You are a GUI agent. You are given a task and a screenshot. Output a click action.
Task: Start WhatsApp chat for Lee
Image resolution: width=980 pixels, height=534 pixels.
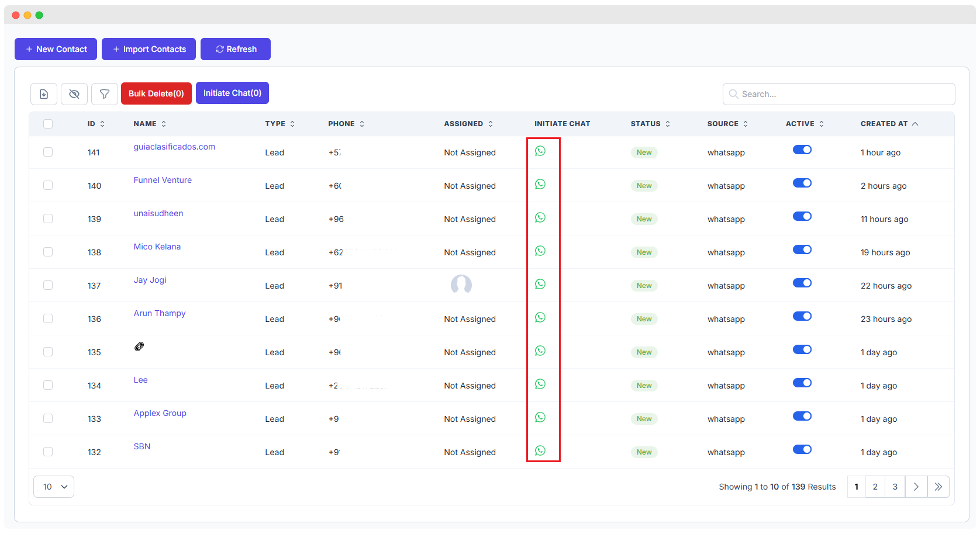(540, 384)
